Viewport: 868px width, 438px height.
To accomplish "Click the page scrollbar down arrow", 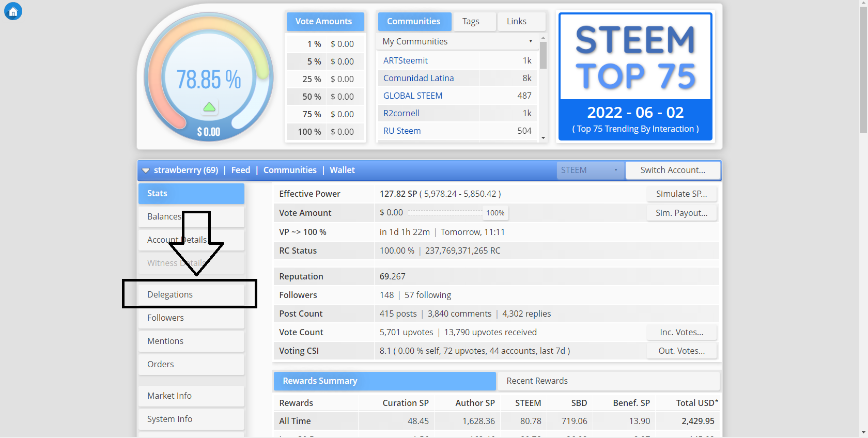I will click(x=863, y=433).
